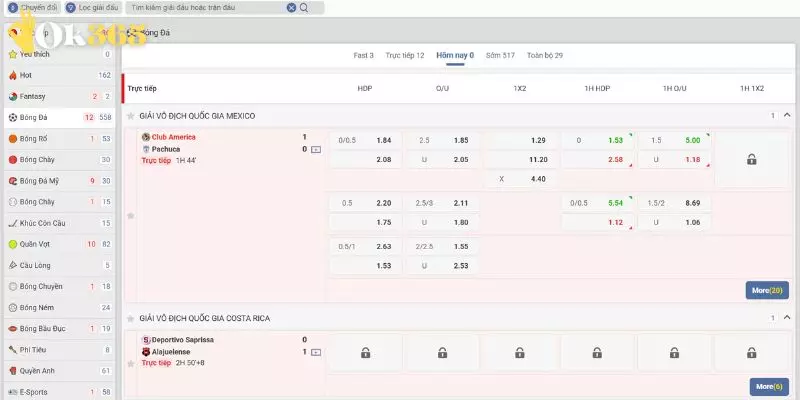Collapse the Mexico league section
Screen dimensions: 800x400
pos(788,116)
